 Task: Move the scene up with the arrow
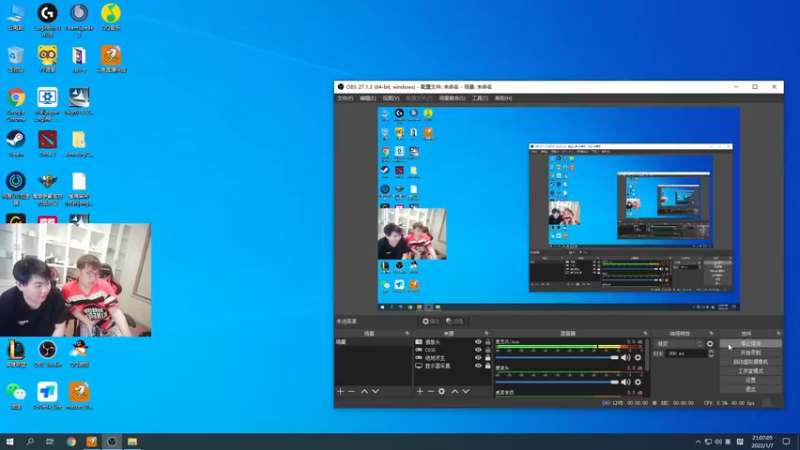tap(364, 391)
